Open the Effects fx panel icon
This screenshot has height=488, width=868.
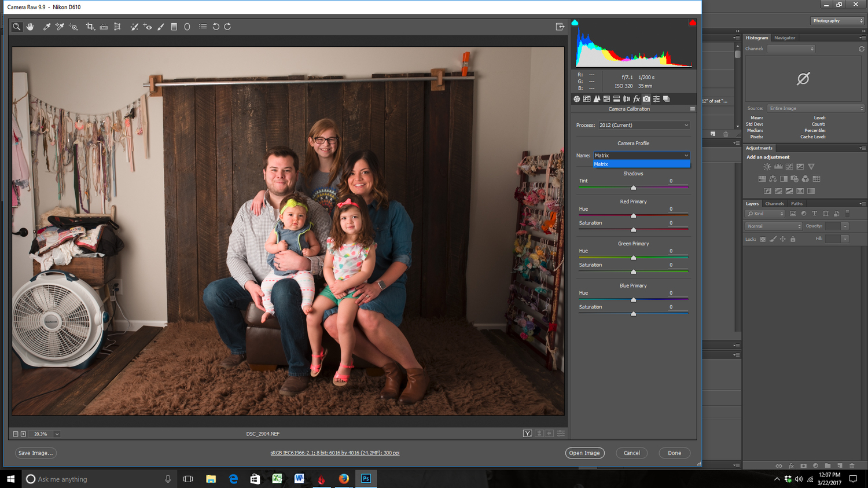(x=637, y=99)
